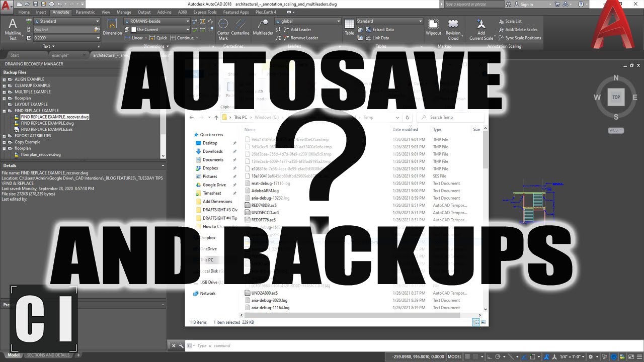
Task: Open the multileader style global dropdown
Action: (307, 21)
